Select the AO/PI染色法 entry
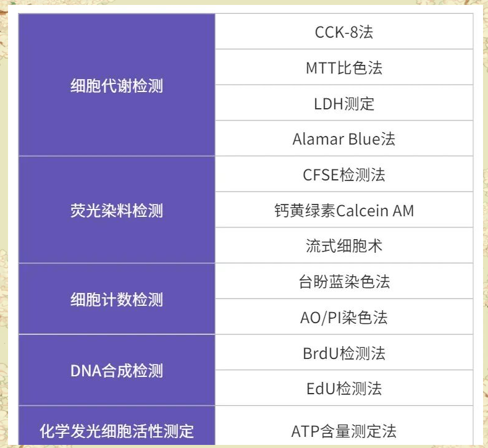 click(344, 318)
